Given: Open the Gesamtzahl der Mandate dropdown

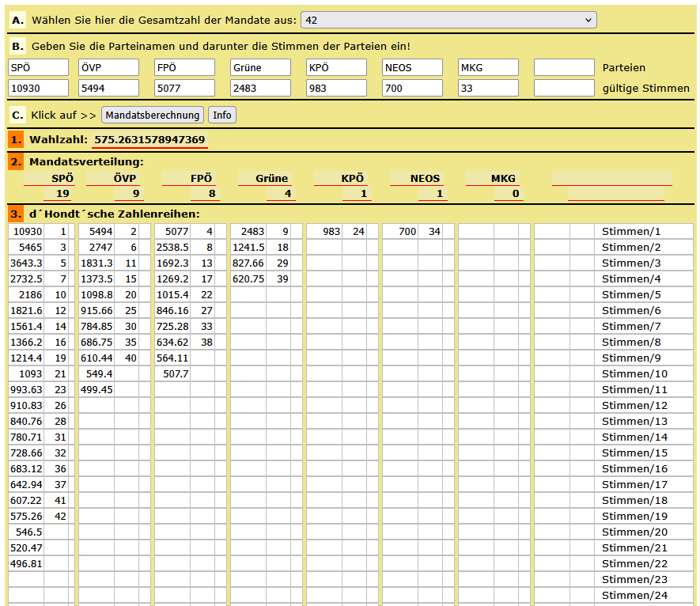Looking at the screenshot, I should [x=448, y=20].
